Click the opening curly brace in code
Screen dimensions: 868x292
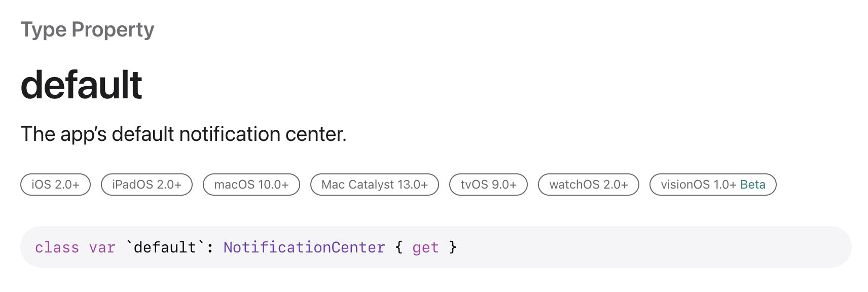click(399, 247)
